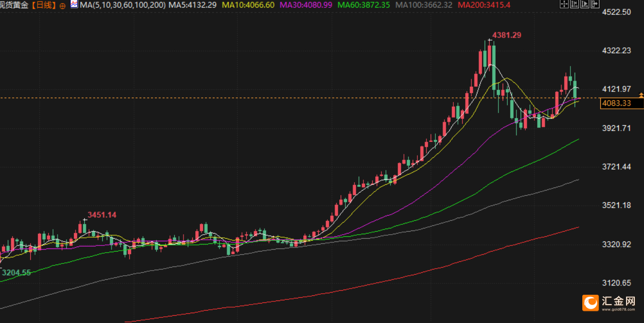Click the shift chart forward icon
Image resolution: width=644 pixels, height=323 pixels.
click(585, 4)
